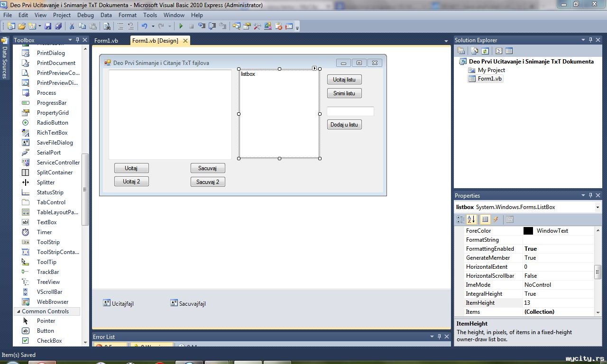This screenshot has height=364, width=607.
Task: Click Show All Files in Solution Explorer
Action: 474,51
